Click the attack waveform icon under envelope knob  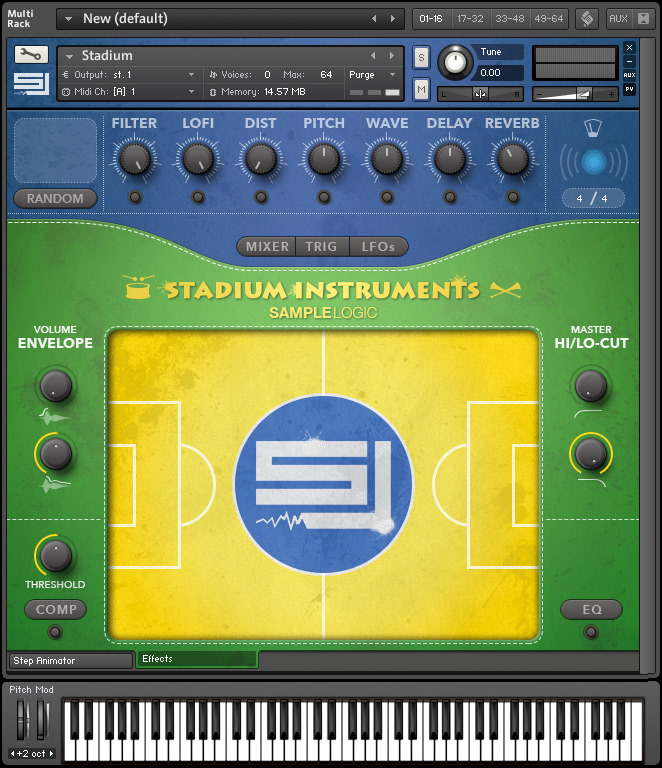tap(54, 417)
